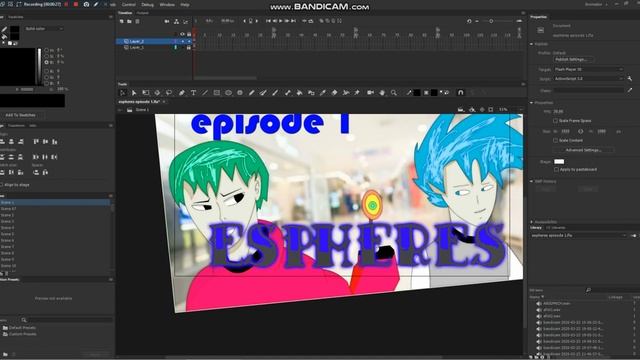This screenshot has width=640, height=360.
Task: Select the Eyedropper tool
Action: point(323,93)
